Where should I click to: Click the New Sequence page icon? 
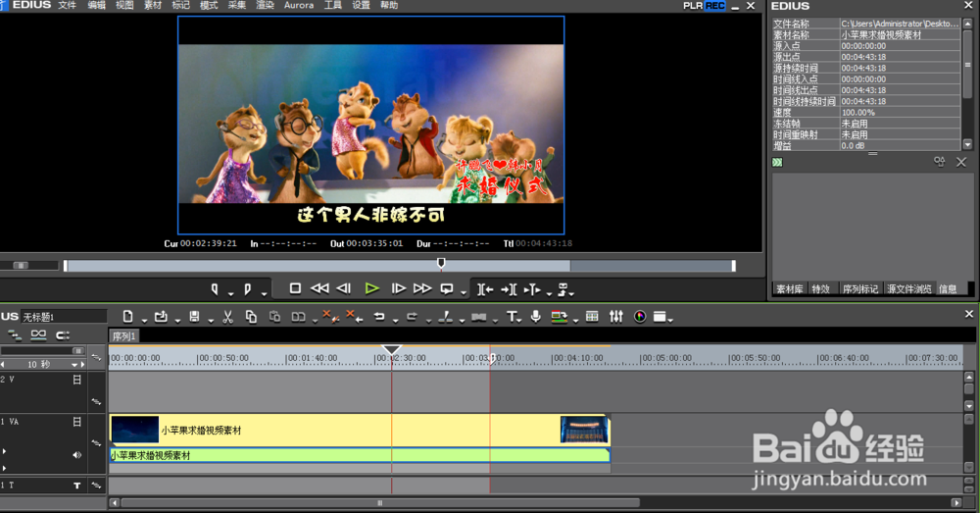pos(127,317)
